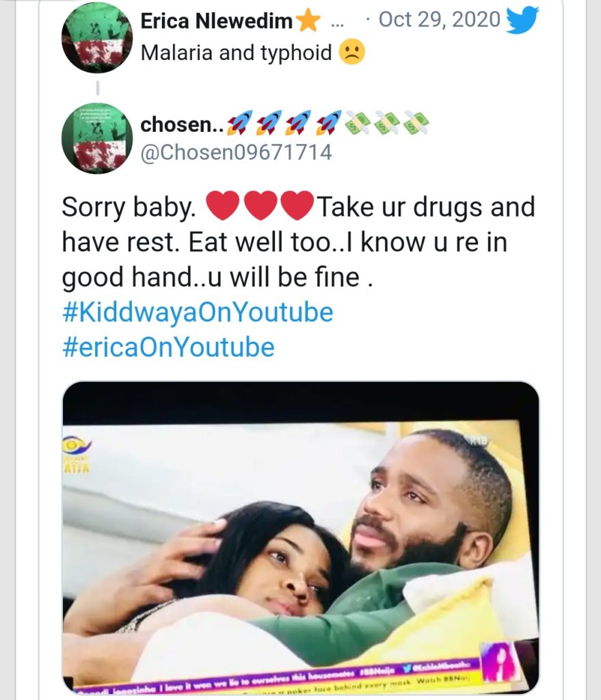This screenshot has height=700, width=601.
Task: Open the #ericaOnYoutube hashtag
Action: click(x=168, y=347)
